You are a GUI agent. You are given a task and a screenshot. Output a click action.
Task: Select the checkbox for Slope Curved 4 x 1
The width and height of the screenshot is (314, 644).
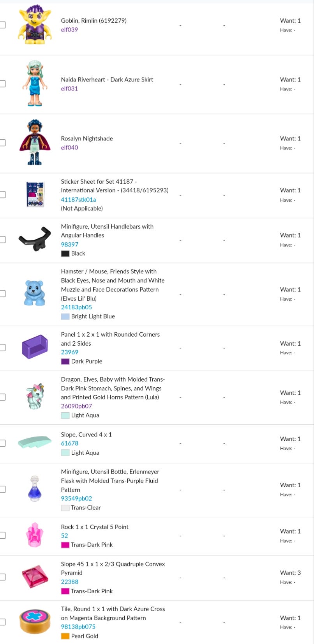tap(2, 443)
